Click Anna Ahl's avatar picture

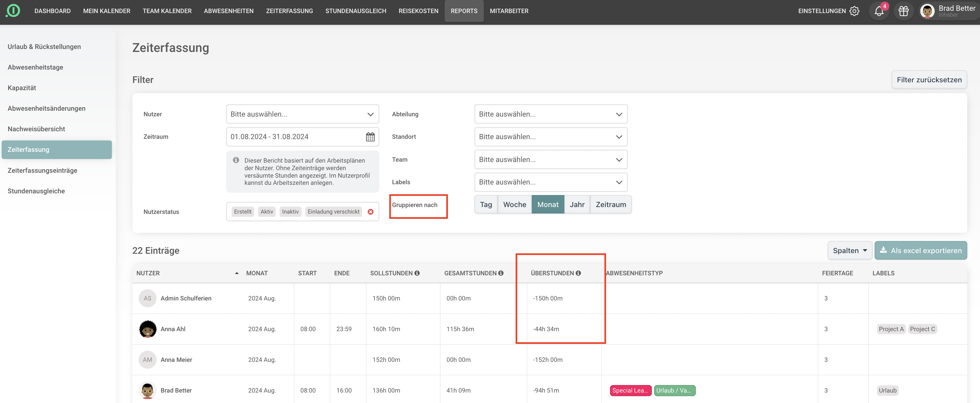pos(147,329)
